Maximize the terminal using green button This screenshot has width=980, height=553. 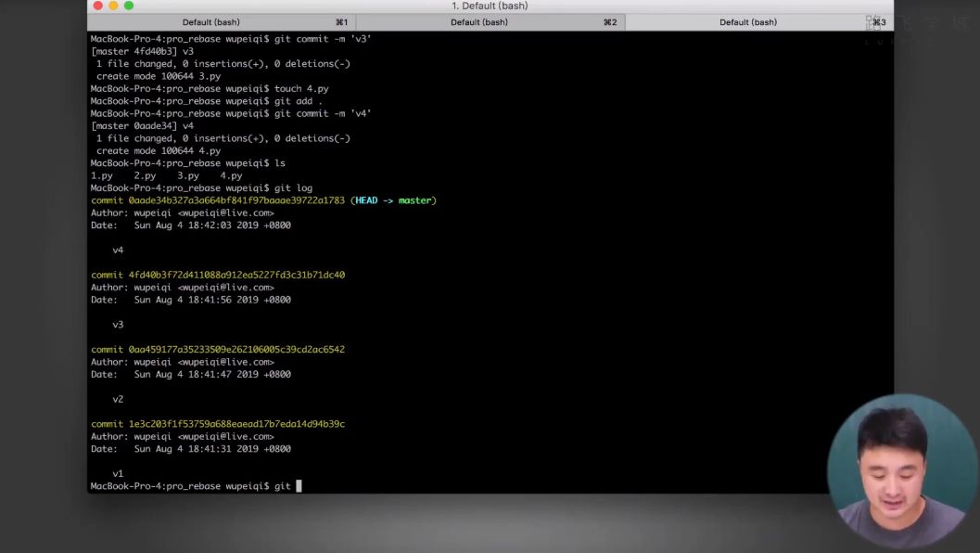[129, 6]
